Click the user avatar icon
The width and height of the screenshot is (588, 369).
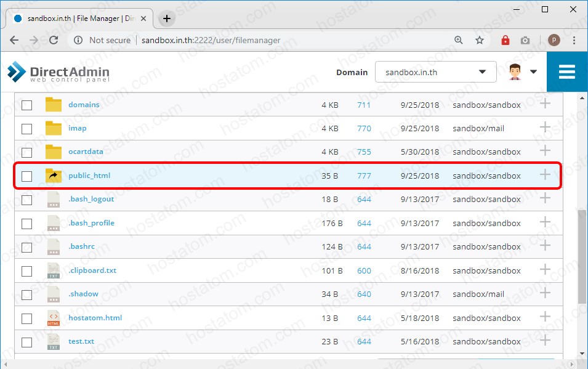(x=515, y=71)
